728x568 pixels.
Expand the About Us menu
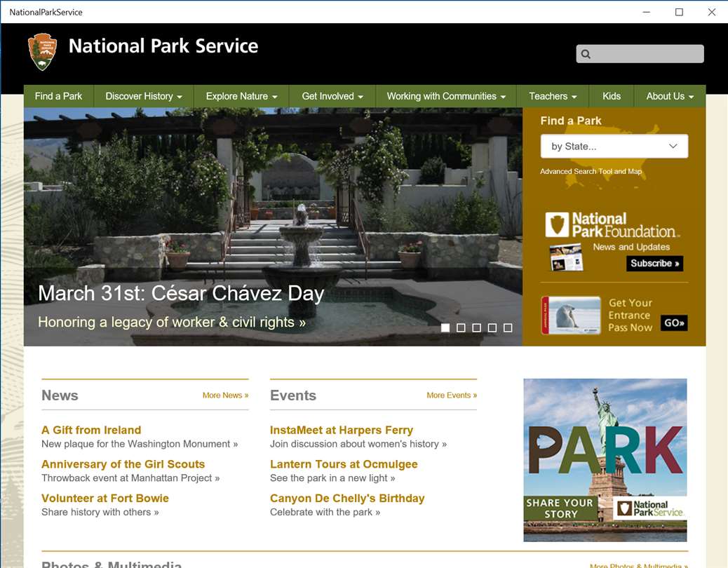[670, 96]
